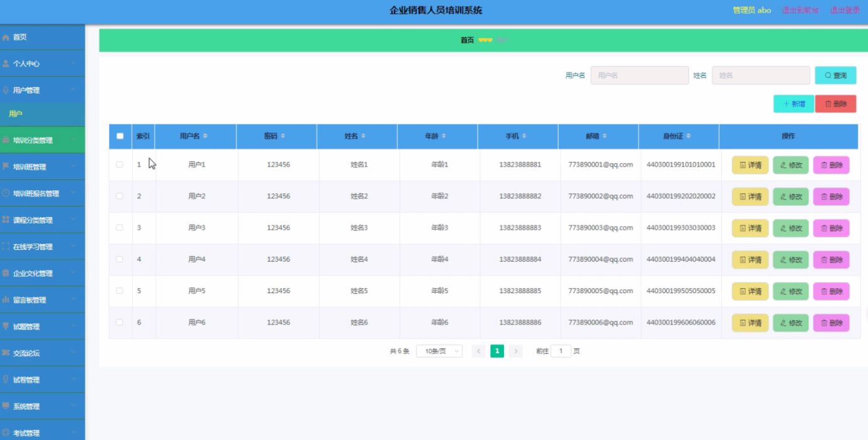Click the sort arrows on 年龄 column
The image size is (868, 440).
tap(443, 136)
